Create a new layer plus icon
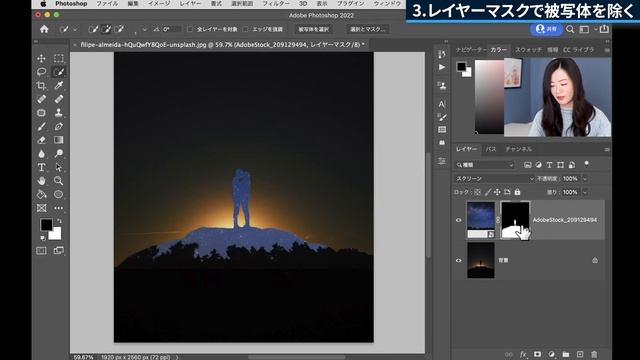This screenshot has width=640, height=360. [580, 354]
